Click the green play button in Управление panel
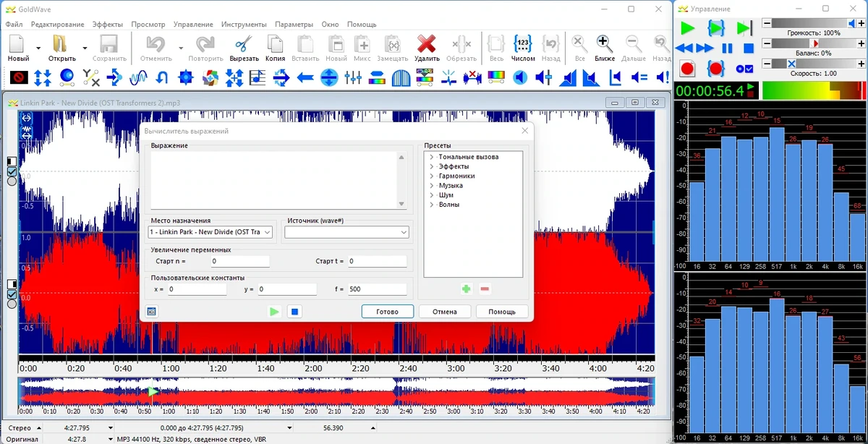868x444 pixels. pyautogui.click(x=687, y=28)
